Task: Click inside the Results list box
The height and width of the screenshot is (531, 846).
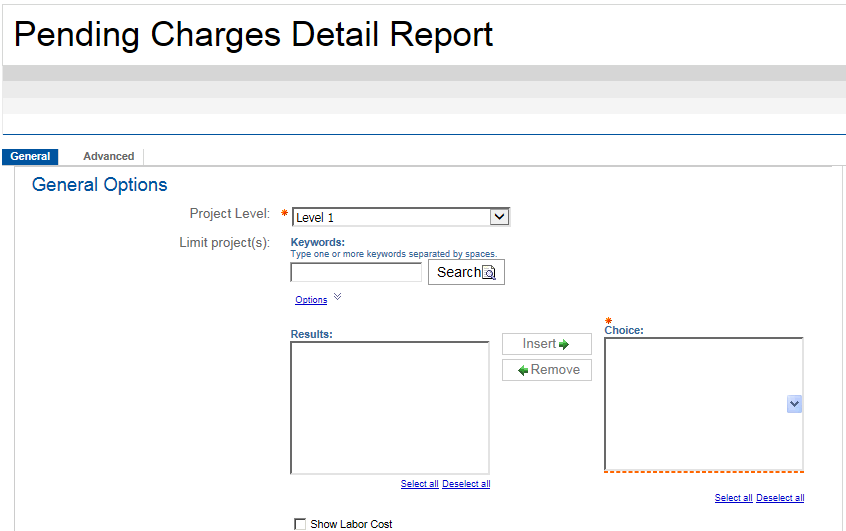Action: click(x=389, y=407)
